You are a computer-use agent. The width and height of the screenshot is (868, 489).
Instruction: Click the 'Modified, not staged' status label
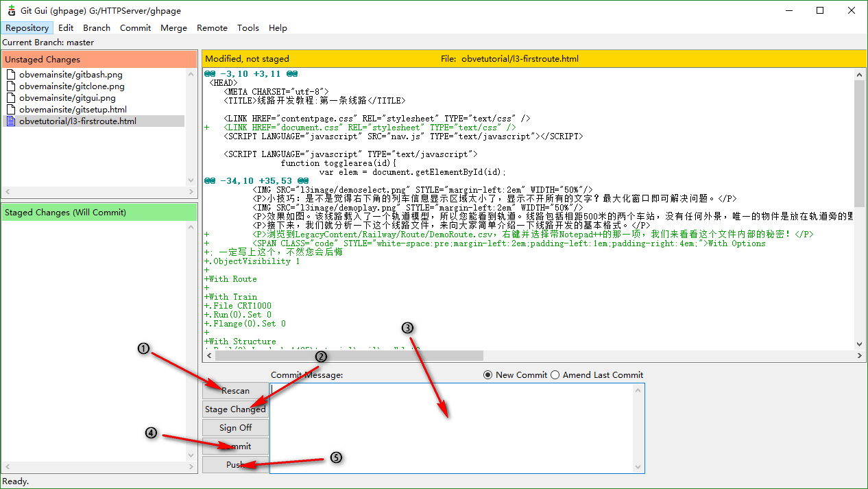(247, 59)
